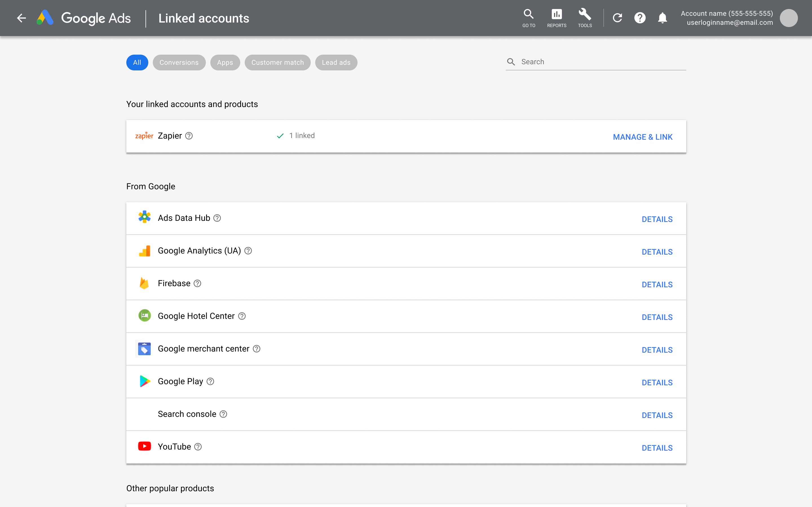
Task: Click MANAGE & LINK for Zapier
Action: [x=643, y=136]
